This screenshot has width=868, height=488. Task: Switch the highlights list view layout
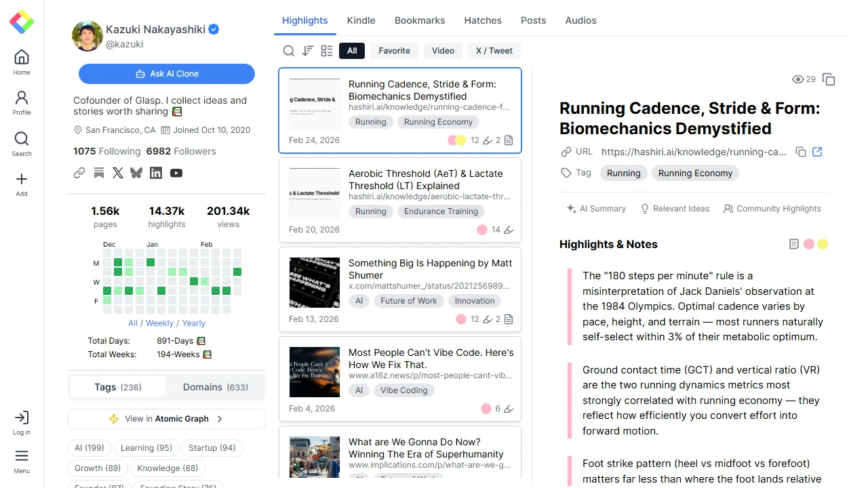(326, 51)
